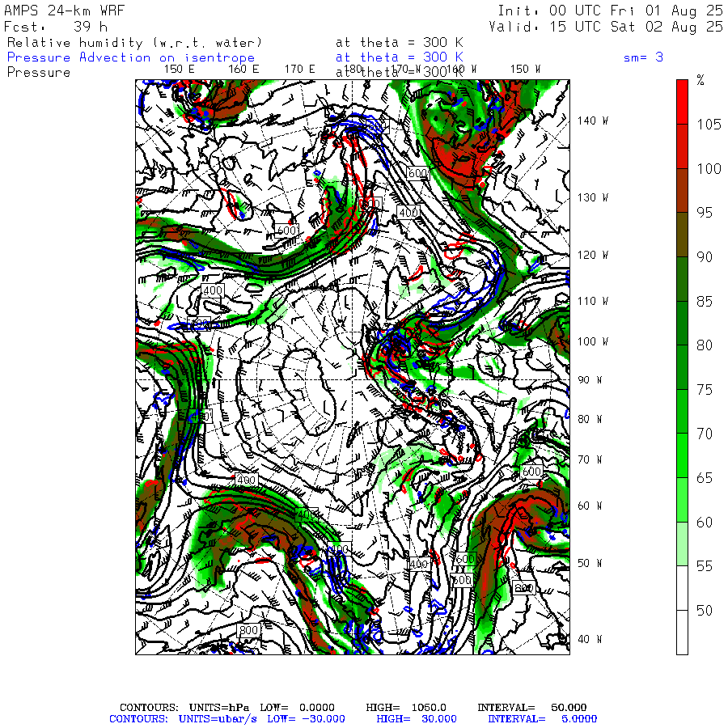
Task: Click the "90 W" longitude label
Action: tap(590, 380)
